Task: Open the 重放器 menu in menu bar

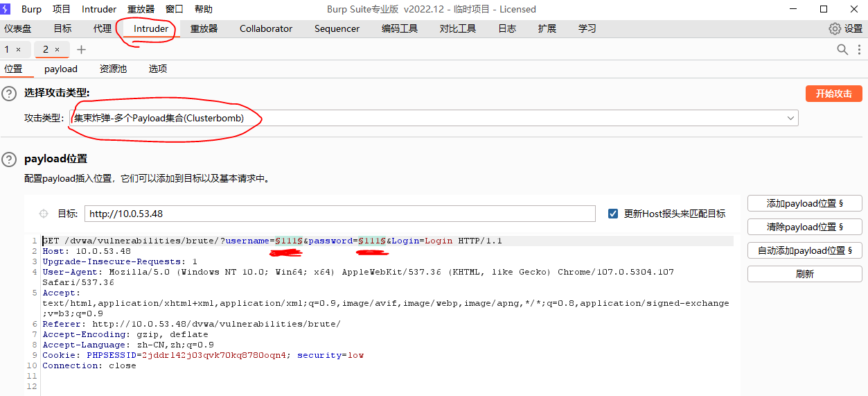Action: click(141, 9)
